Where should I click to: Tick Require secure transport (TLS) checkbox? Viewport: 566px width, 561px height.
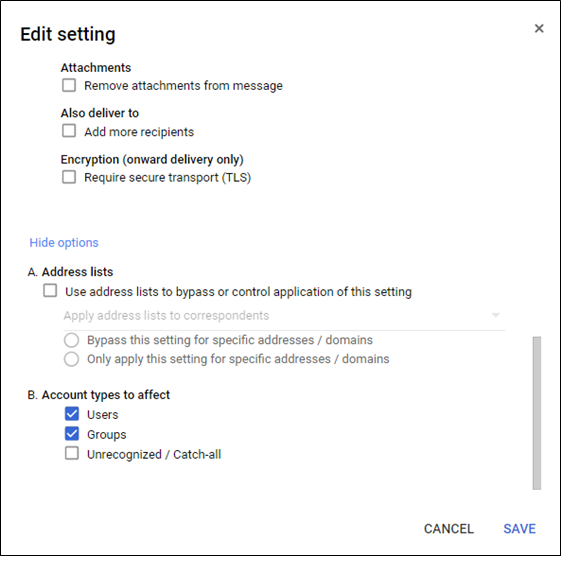click(69, 178)
